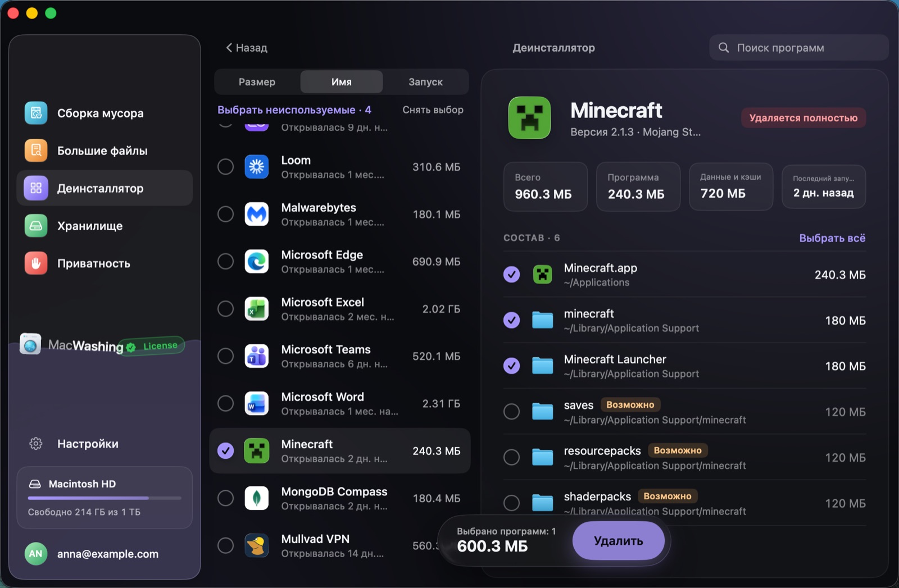
Task: Click Выбрать всё link
Action: 832,238
